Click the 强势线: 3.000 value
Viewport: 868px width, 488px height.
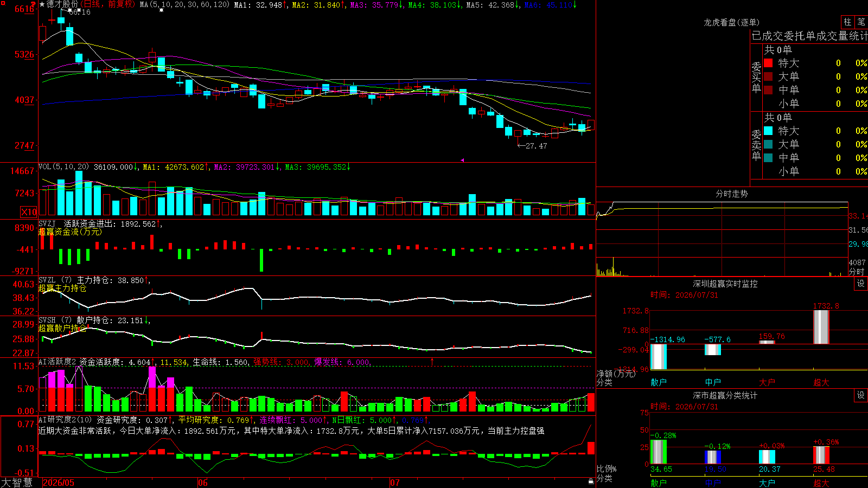coord(281,362)
